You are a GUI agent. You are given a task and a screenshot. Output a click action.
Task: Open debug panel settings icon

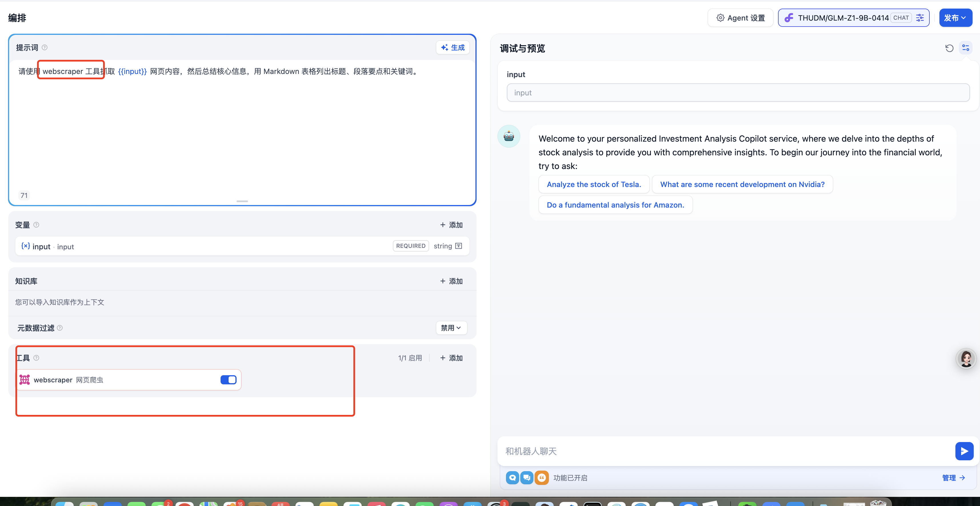click(x=965, y=48)
